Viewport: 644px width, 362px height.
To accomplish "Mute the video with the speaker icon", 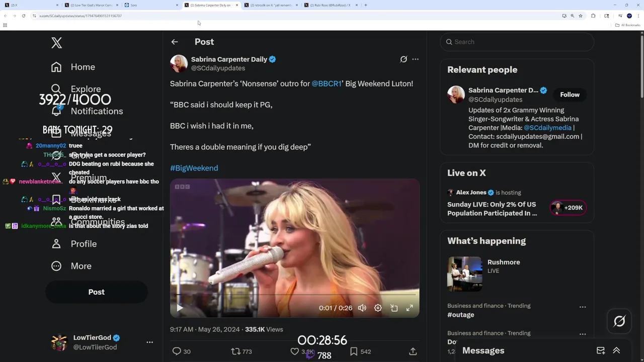I will tap(362, 308).
